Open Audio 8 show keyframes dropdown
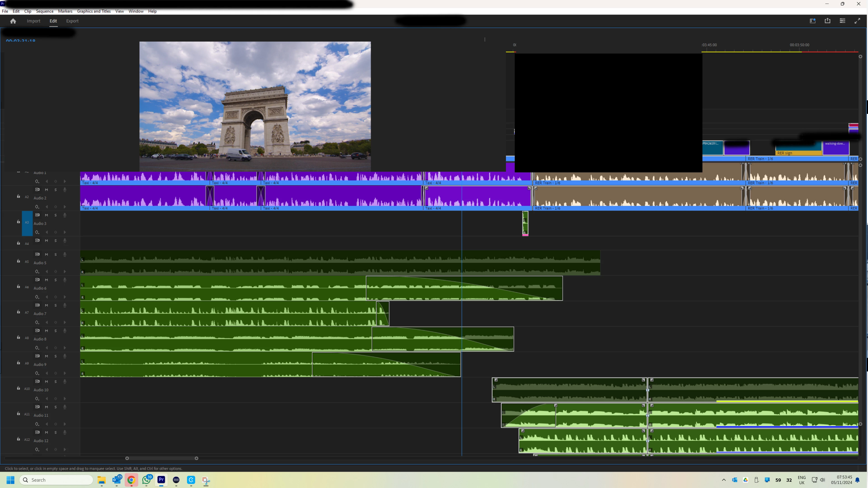Screen dimensions: 868x488 tap(37, 348)
